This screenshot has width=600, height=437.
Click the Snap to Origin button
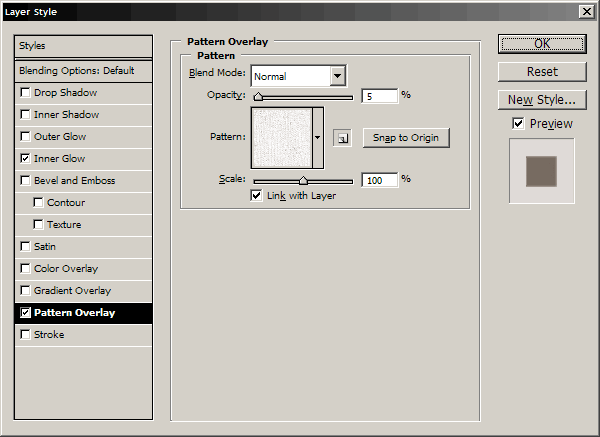(406, 138)
